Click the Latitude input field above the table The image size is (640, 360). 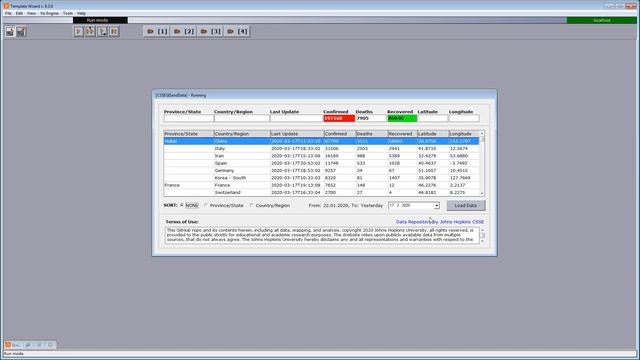tap(433, 118)
